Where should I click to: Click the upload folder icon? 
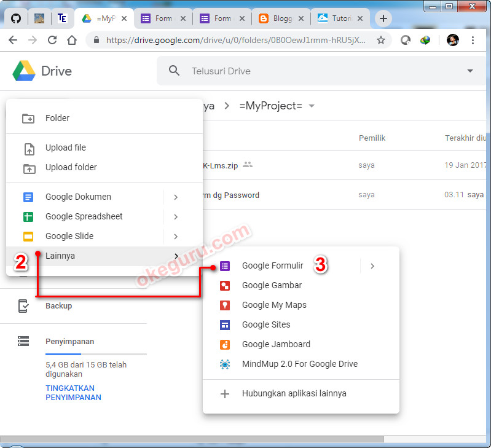tap(29, 169)
